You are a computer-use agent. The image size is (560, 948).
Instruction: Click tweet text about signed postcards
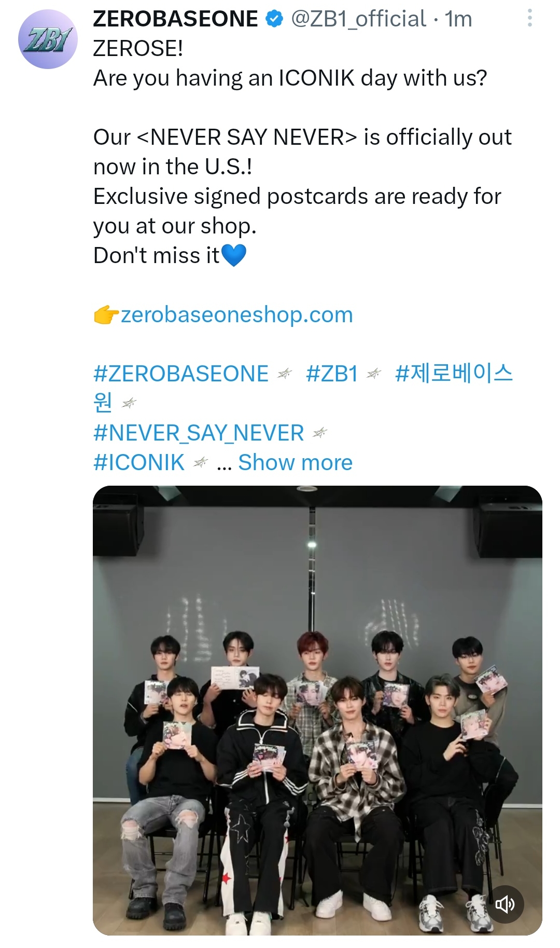point(297,211)
